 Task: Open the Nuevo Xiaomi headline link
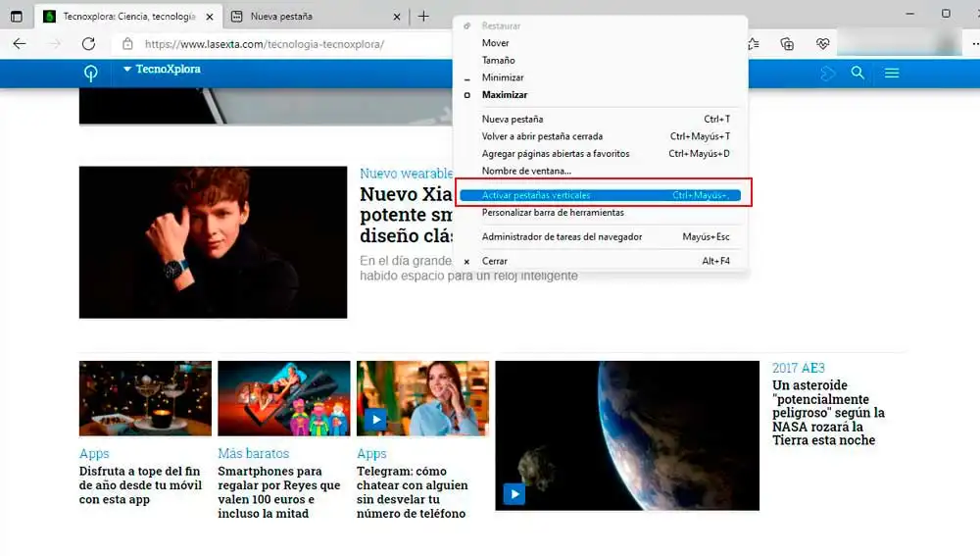point(407,215)
